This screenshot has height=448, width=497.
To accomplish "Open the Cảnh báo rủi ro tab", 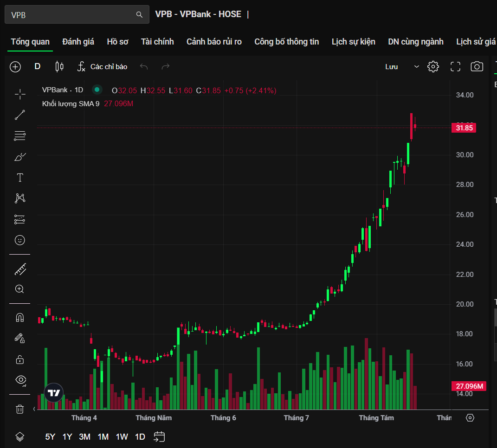I will tap(214, 42).
